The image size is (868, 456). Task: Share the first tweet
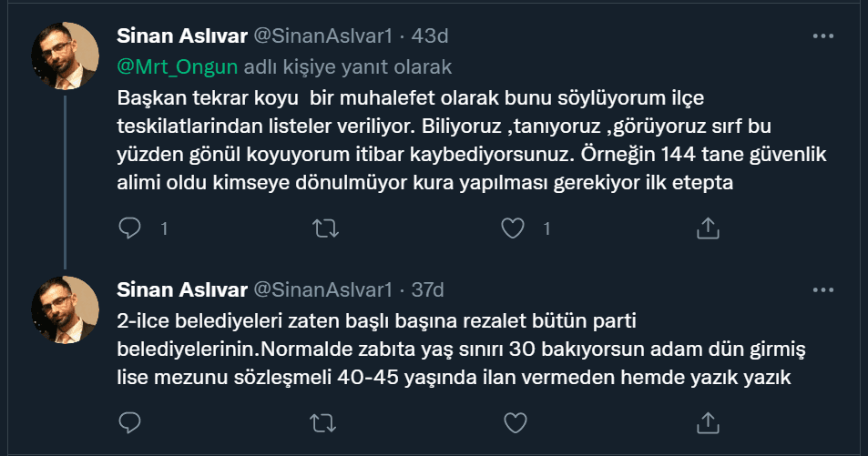point(708,228)
